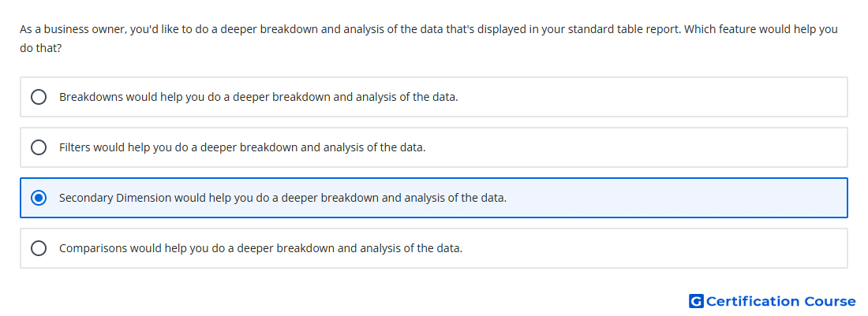Click the word "Comparisons" in fourth option
868x316 pixels.
(93, 248)
